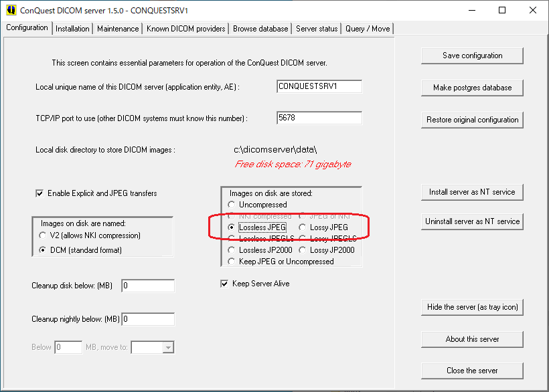
Task: Select Lossy JPEG storage option
Action: click(323, 227)
